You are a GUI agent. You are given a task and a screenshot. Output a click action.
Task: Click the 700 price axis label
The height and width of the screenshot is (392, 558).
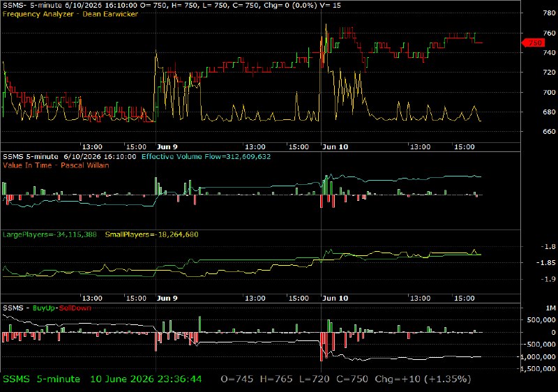click(549, 92)
